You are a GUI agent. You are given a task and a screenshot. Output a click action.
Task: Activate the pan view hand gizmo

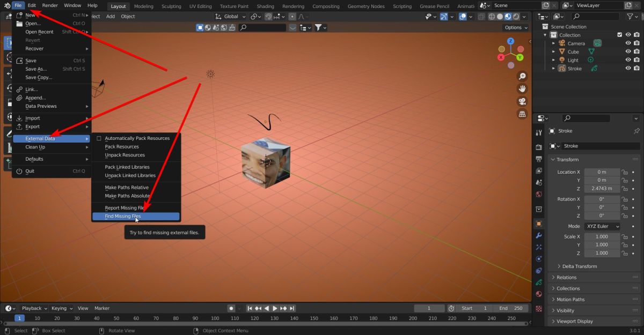coord(522,89)
